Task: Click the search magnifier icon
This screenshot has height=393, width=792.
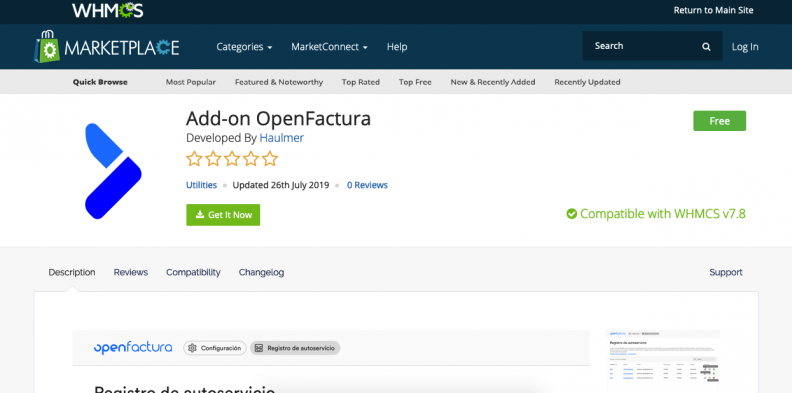Action: [x=706, y=46]
